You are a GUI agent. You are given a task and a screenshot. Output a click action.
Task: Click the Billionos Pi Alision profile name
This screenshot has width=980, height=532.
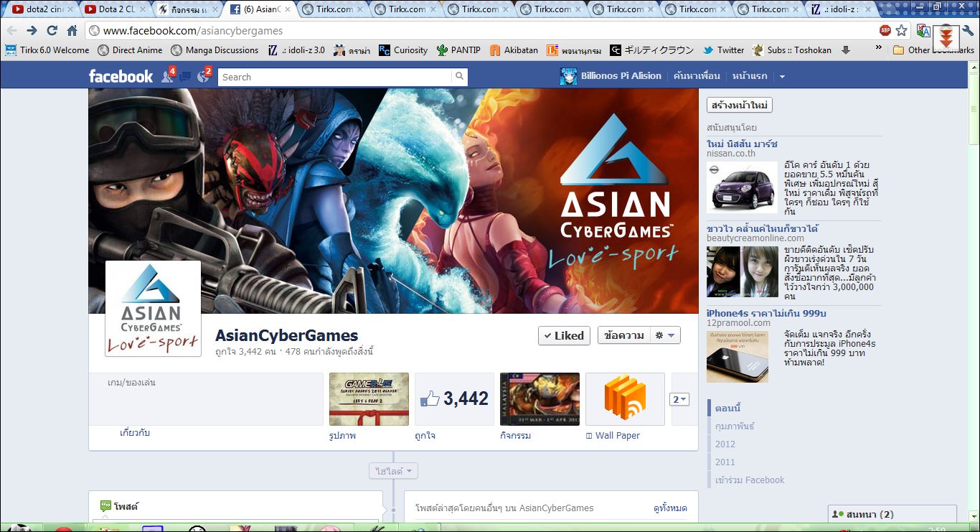coord(621,76)
